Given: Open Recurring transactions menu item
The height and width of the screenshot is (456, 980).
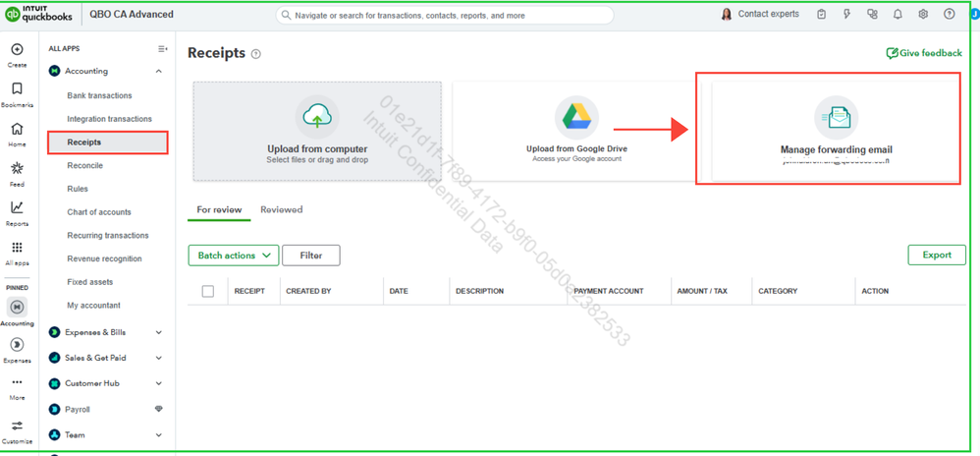Looking at the screenshot, I should tap(107, 235).
